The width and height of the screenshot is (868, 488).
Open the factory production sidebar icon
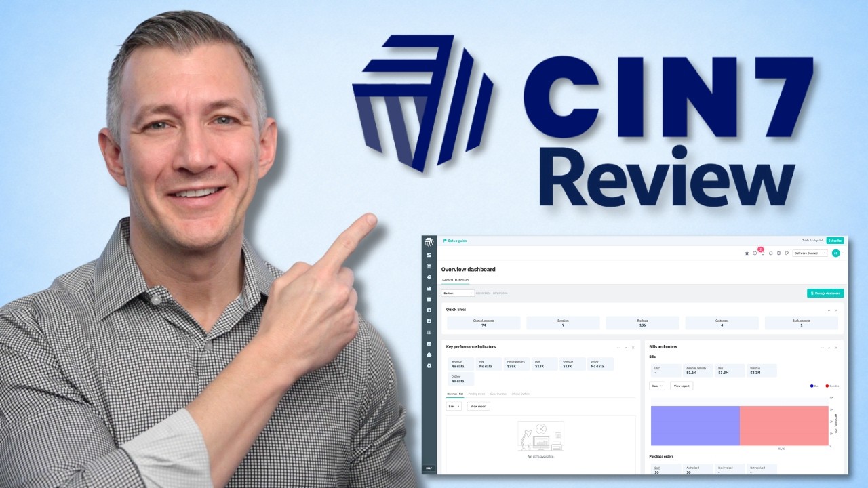pos(429,288)
